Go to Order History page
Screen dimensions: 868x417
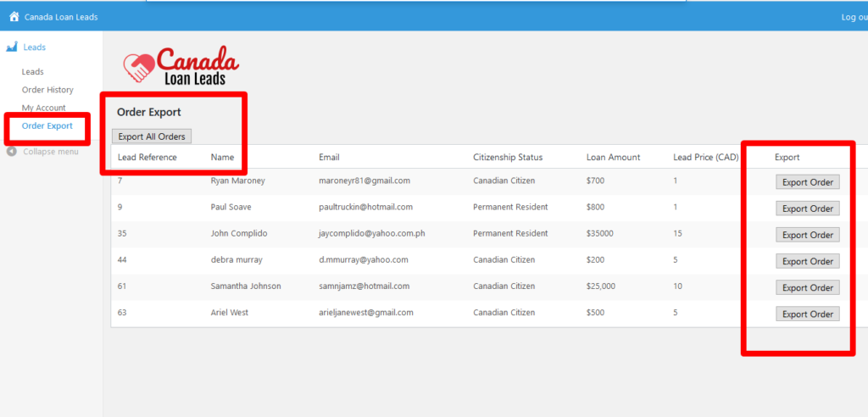coord(47,90)
